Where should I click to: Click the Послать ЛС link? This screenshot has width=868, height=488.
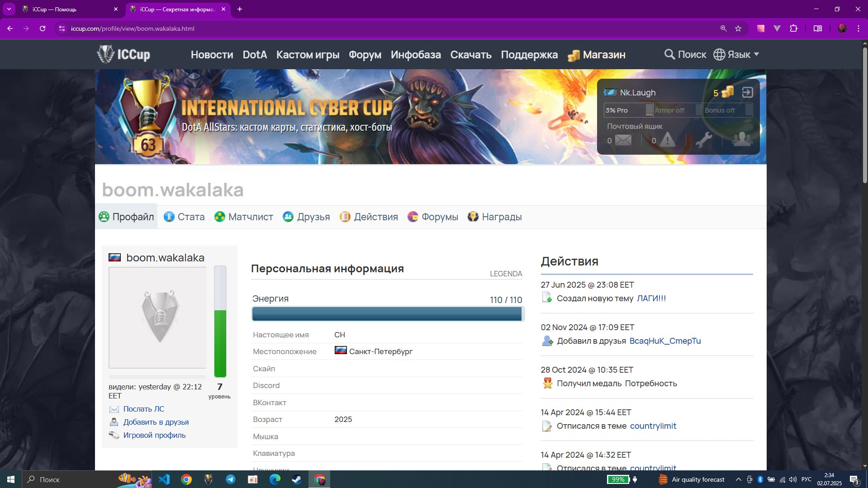click(x=144, y=409)
